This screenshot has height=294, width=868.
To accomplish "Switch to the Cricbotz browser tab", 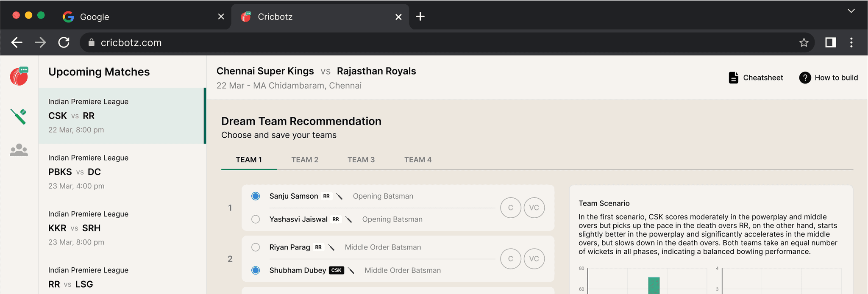I will pyautogui.click(x=320, y=17).
